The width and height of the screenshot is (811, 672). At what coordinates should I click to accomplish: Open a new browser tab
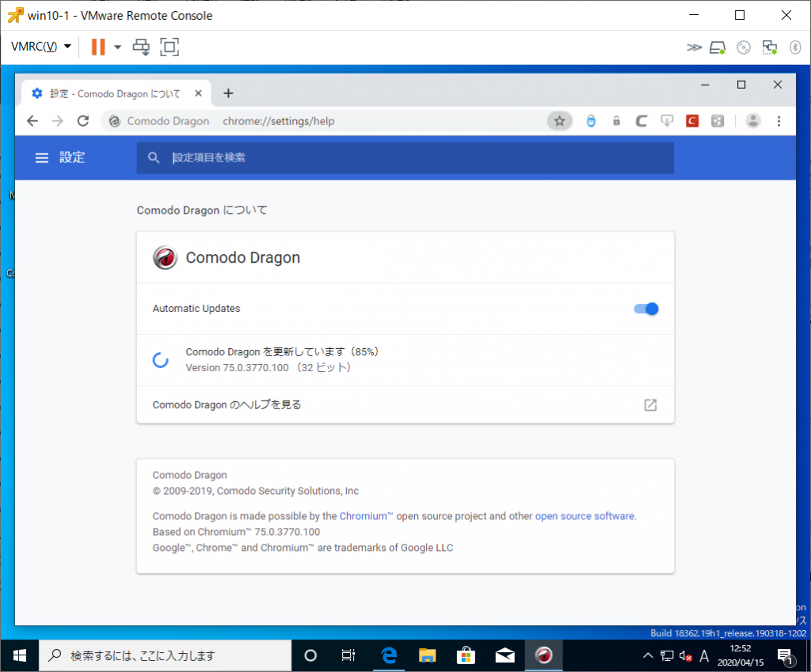228,93
